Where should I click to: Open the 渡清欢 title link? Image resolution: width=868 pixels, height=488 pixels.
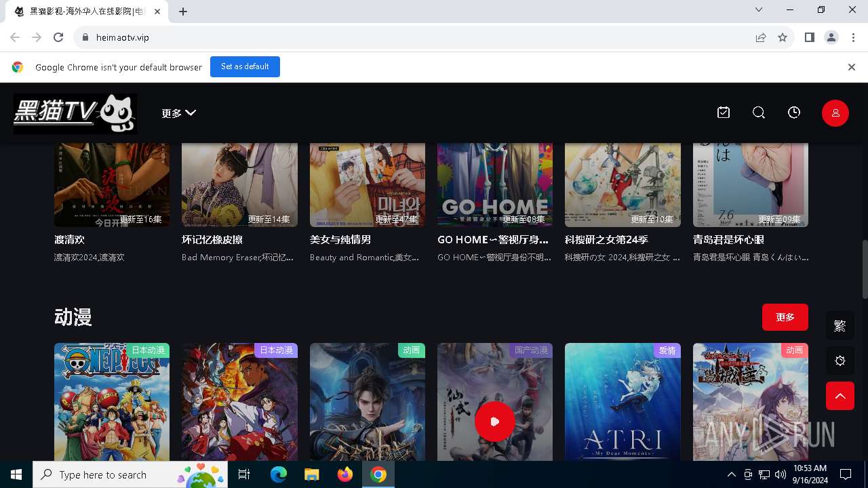(70, 240)
